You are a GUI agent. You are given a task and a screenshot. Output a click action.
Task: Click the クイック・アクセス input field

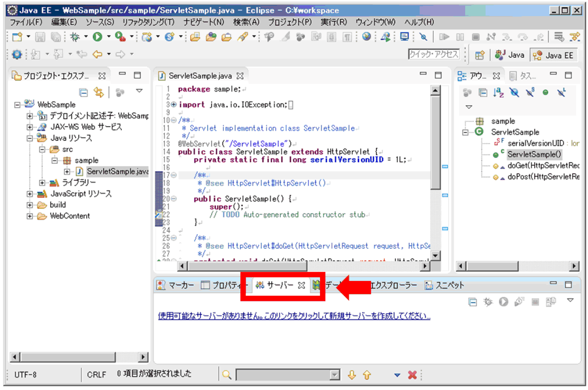coord(433,54)
